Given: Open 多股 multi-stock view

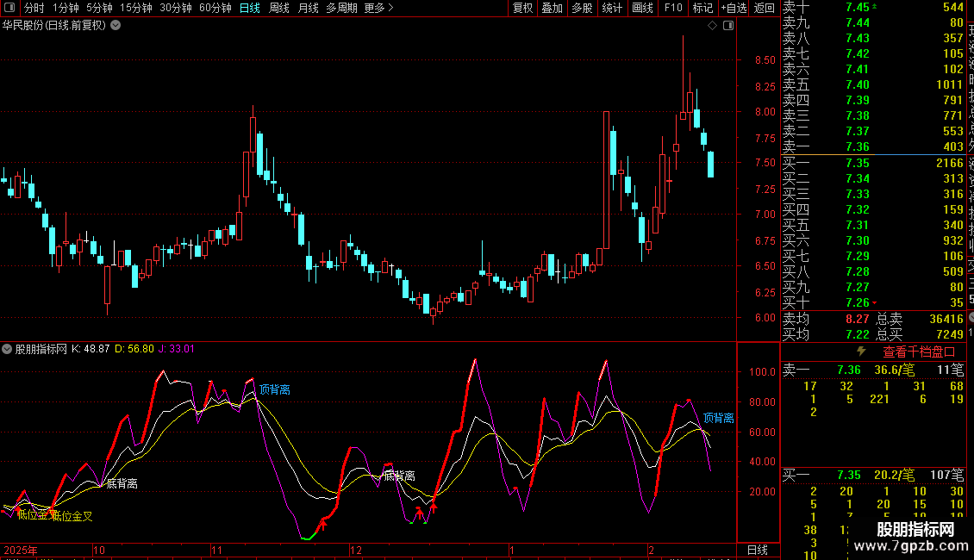Looking at the screenshot, I should tap(582, 8).
